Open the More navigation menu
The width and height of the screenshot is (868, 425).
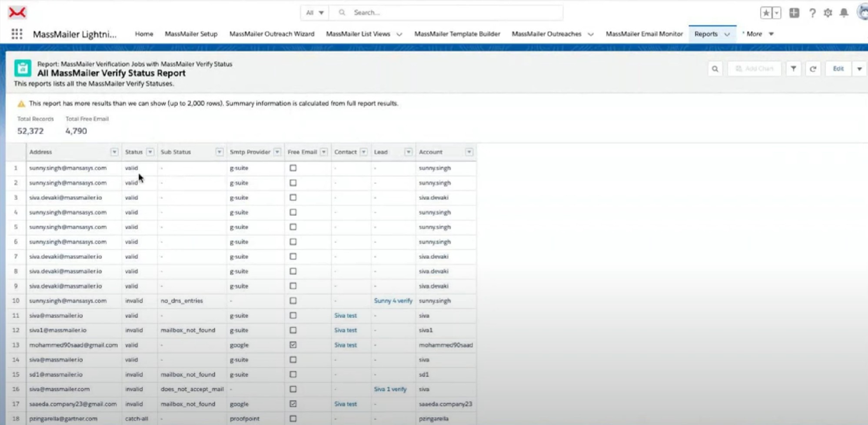(x=758, y=34)
